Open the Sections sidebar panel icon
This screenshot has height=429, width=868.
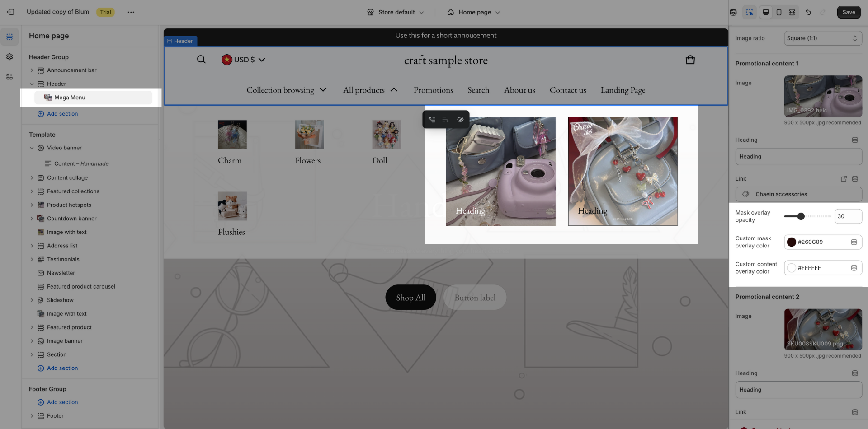(9, 37)
